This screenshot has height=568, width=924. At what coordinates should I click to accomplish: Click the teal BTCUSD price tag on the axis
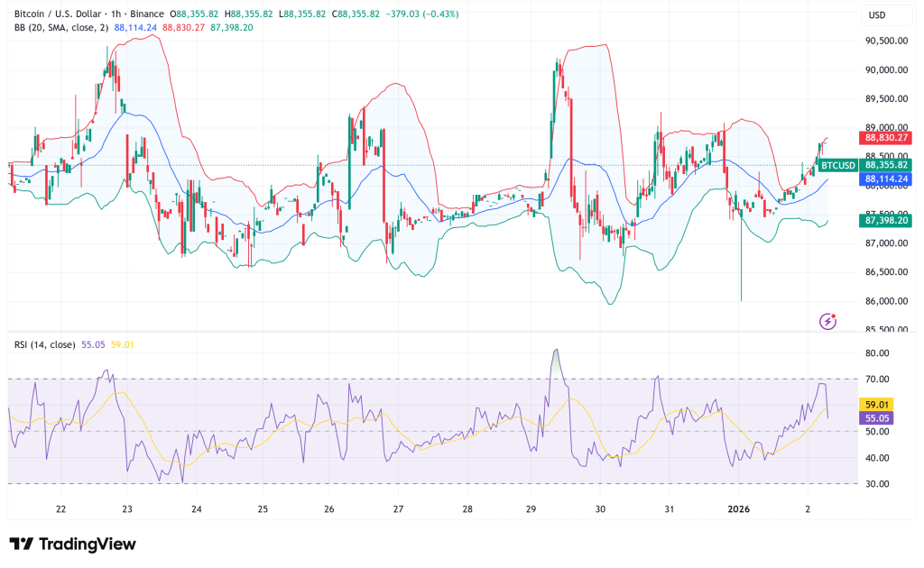pos(837,166)
